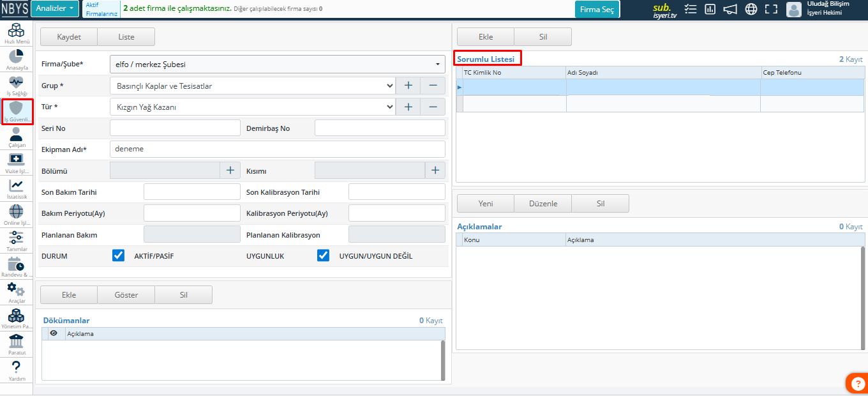Viewport: 868px width, 396px height.
Task: Click Göster above Dökümanlar
Action: (126, 295)
